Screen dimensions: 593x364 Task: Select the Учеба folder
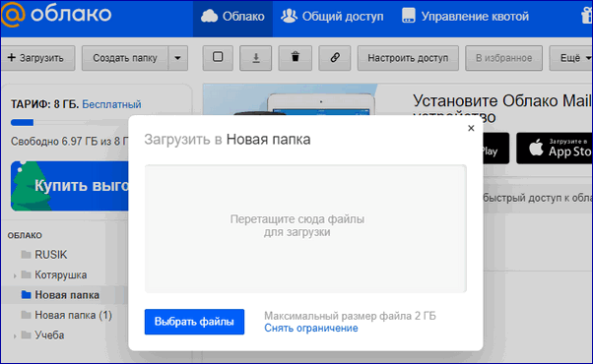point(49,334)
